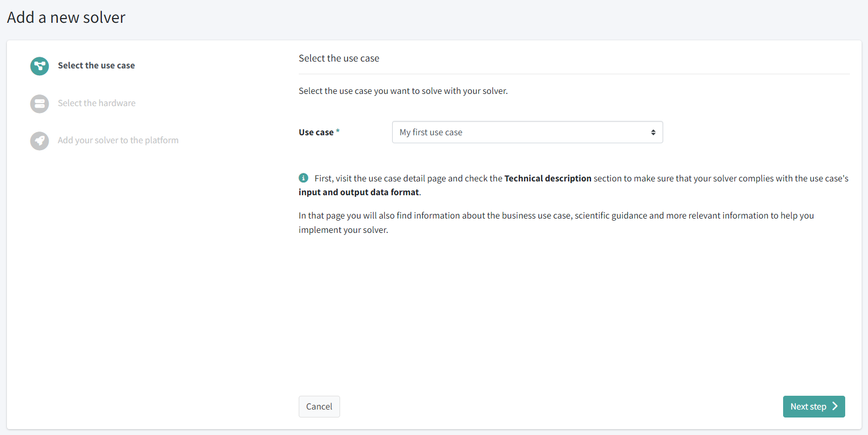Click the 'Add a new solver' page title

[x=66, y=18]
